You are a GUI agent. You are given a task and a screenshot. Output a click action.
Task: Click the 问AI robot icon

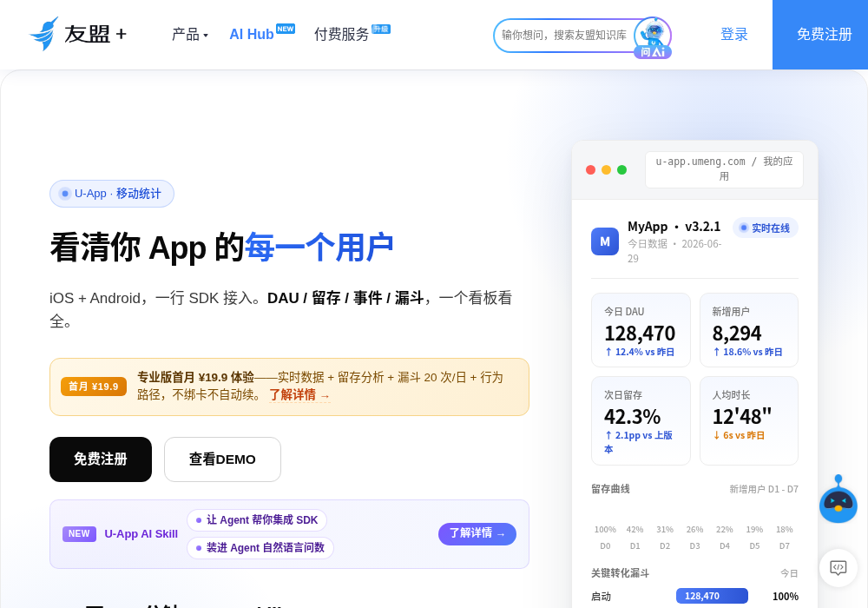tap(654, 37)
